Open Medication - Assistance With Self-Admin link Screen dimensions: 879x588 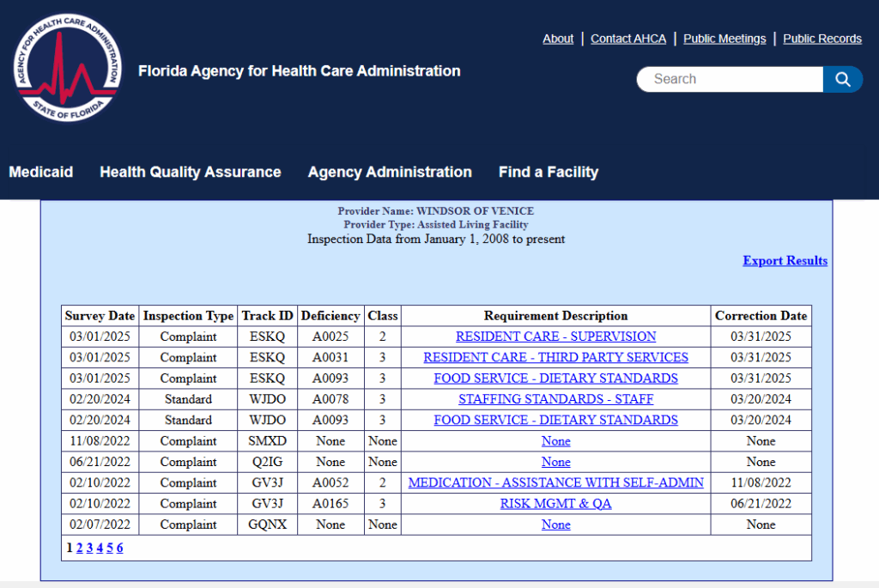pyautogui.click(x=555, y=482)
